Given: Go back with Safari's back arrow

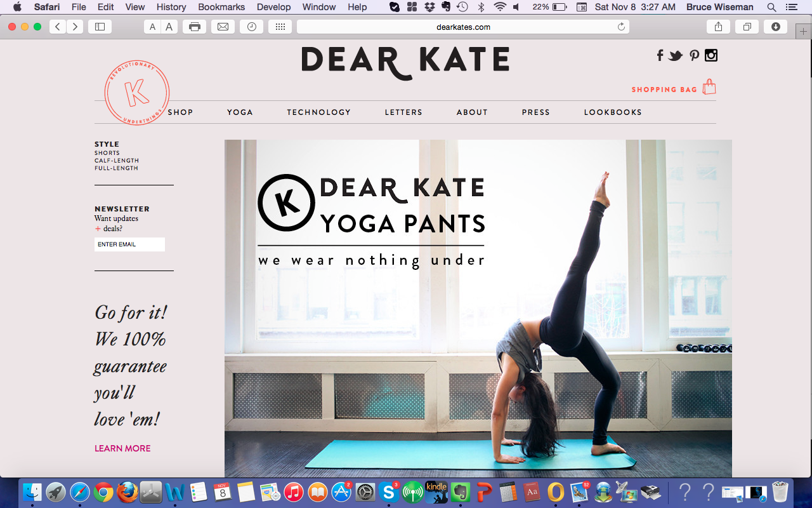Looking at the screenshot, I should tap(58, 27).
